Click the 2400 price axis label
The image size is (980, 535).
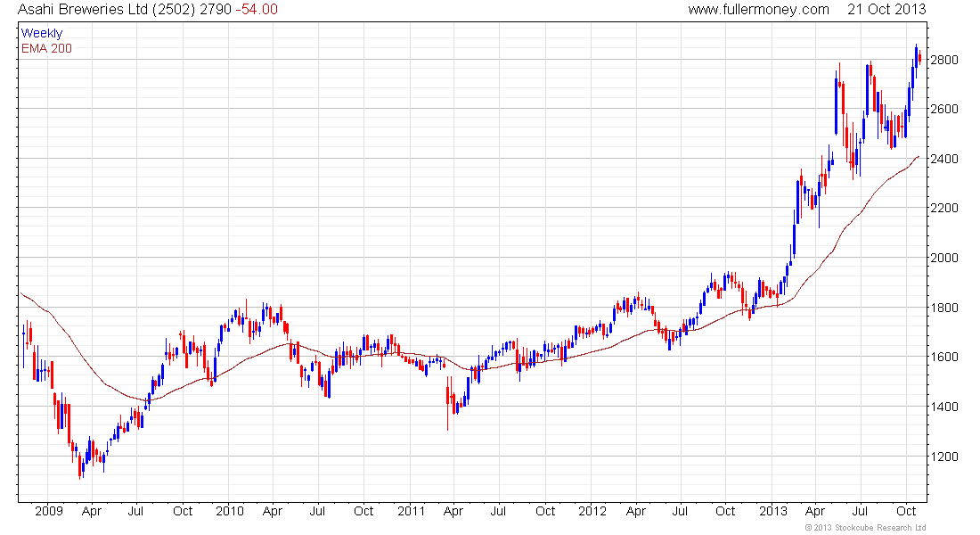point(943,159)
